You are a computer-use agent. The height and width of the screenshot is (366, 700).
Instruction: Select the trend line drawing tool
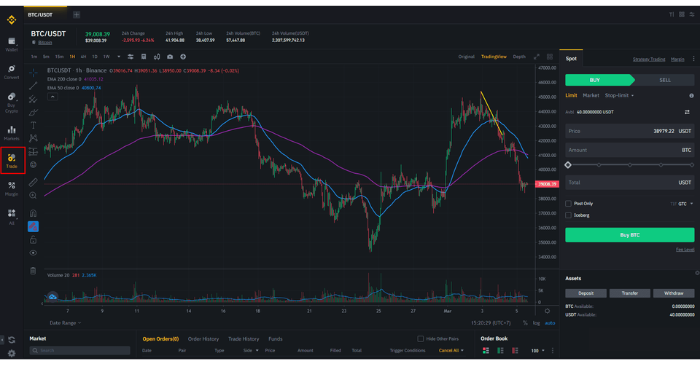pyautogui.click(x=33, y=86)
